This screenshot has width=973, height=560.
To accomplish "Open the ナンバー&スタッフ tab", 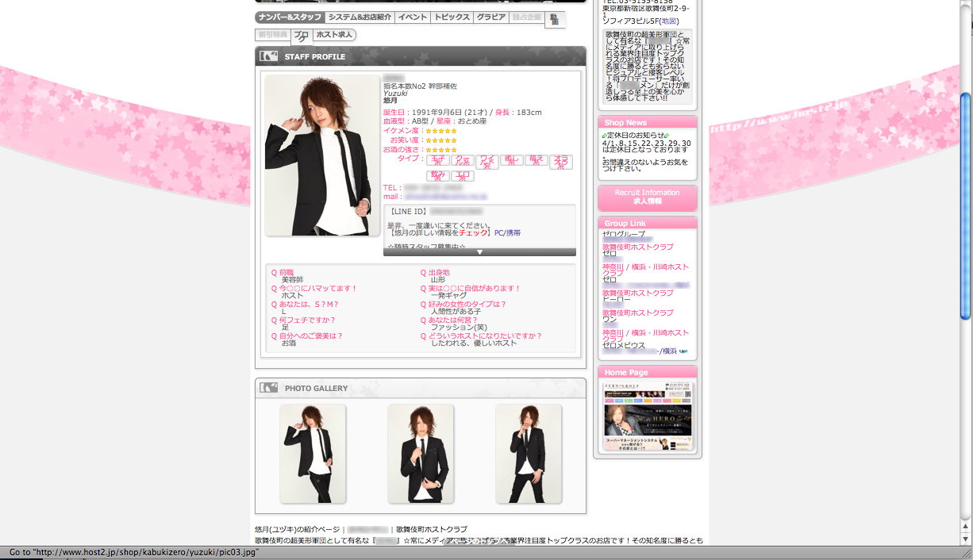I will point(290,17).
